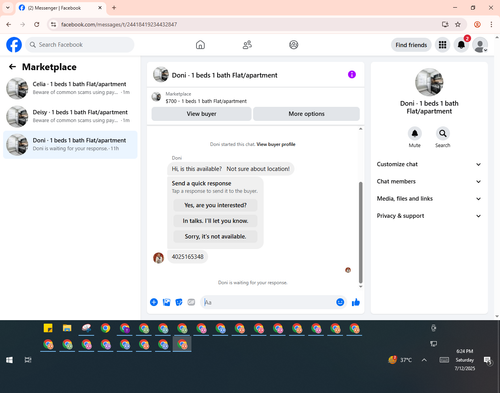The height and width of the screenshot is (393, 500).
Task: Click the browser address bar URL
Action: (x=119, y=24)
